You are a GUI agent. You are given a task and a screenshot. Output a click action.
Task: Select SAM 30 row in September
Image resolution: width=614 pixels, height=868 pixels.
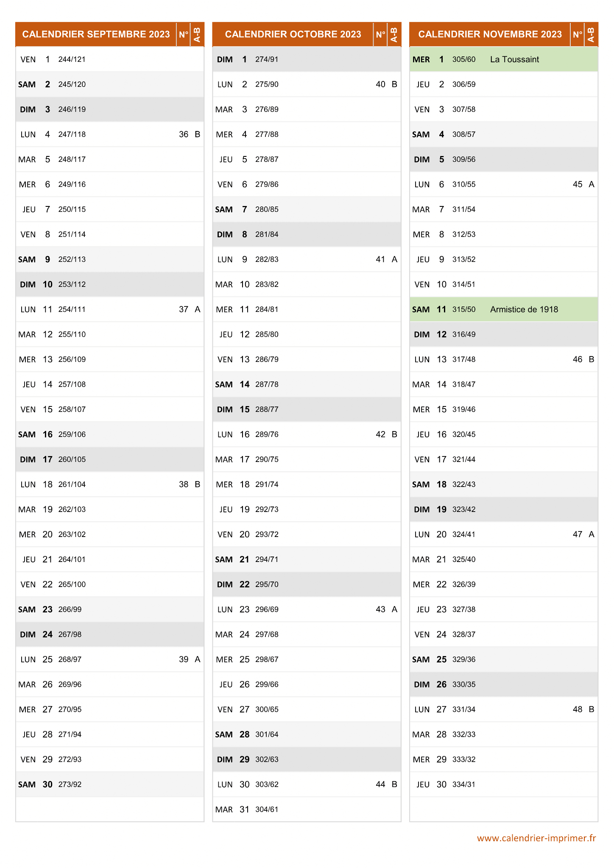(x=110, y=785)
